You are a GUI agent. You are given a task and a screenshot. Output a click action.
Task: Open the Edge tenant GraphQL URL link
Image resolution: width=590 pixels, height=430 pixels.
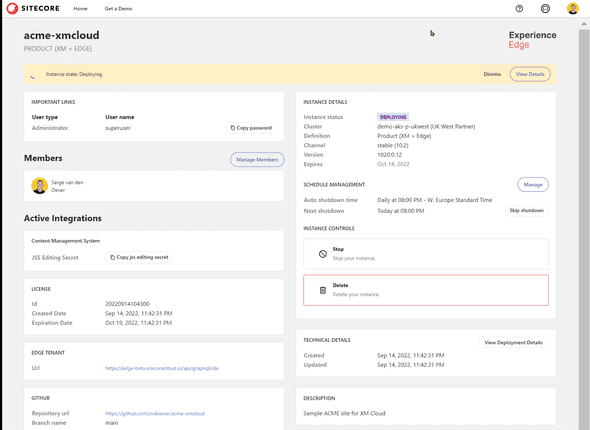(x=162, y=368)
